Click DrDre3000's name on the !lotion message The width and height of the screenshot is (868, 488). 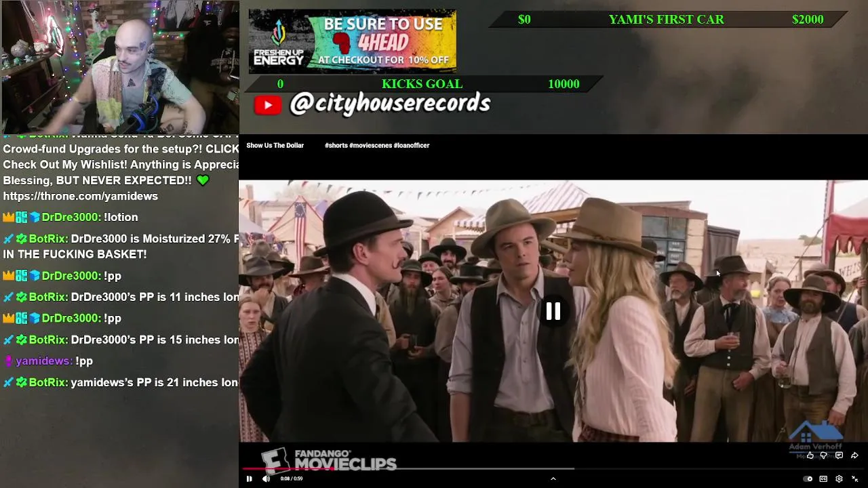71,217
